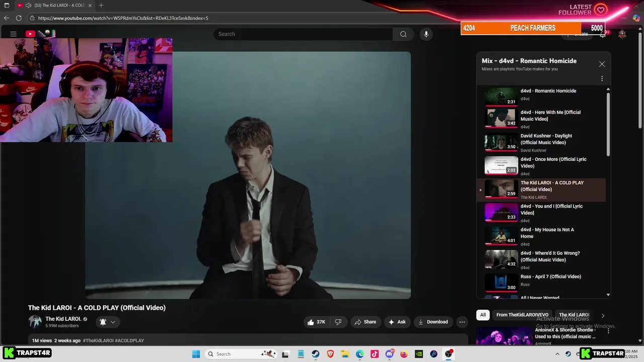Play d4vd - Romantic Homicide from playlist
Viewport: 644px width, 362px height.
pyautogui.click(x=541, y=96)
